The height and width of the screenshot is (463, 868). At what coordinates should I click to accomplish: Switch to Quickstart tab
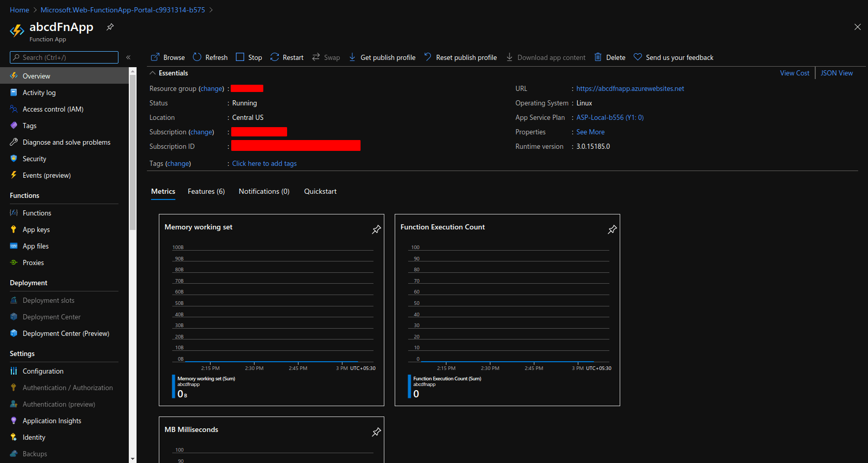(x=320, y=191)
